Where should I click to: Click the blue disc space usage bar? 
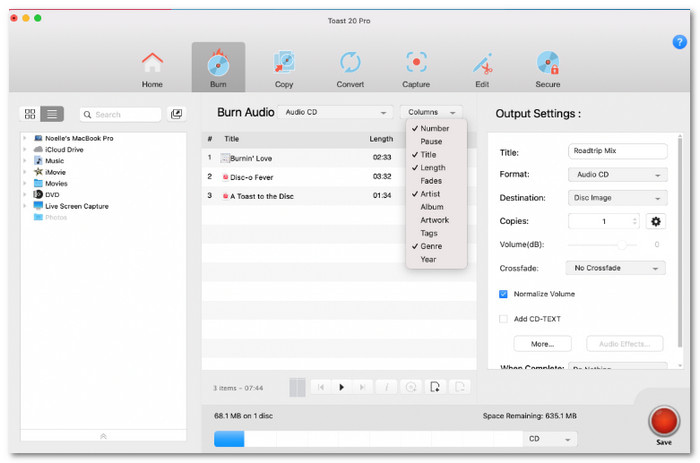(229, 439)
